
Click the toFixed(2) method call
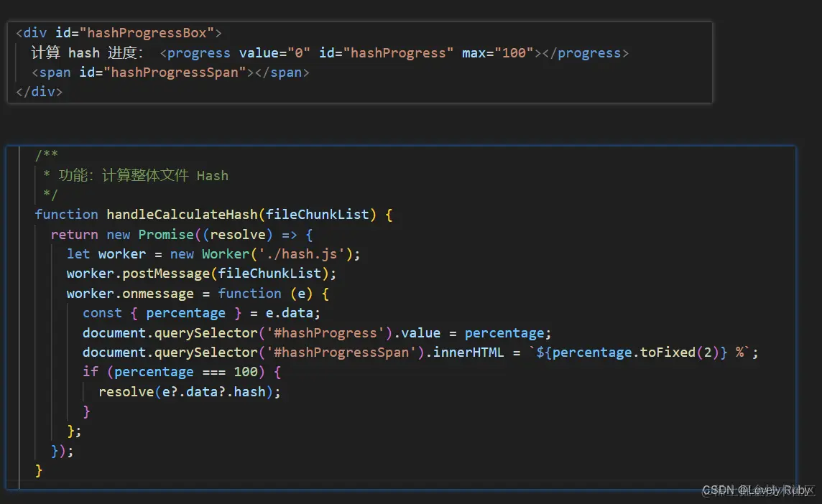[680, 353]
